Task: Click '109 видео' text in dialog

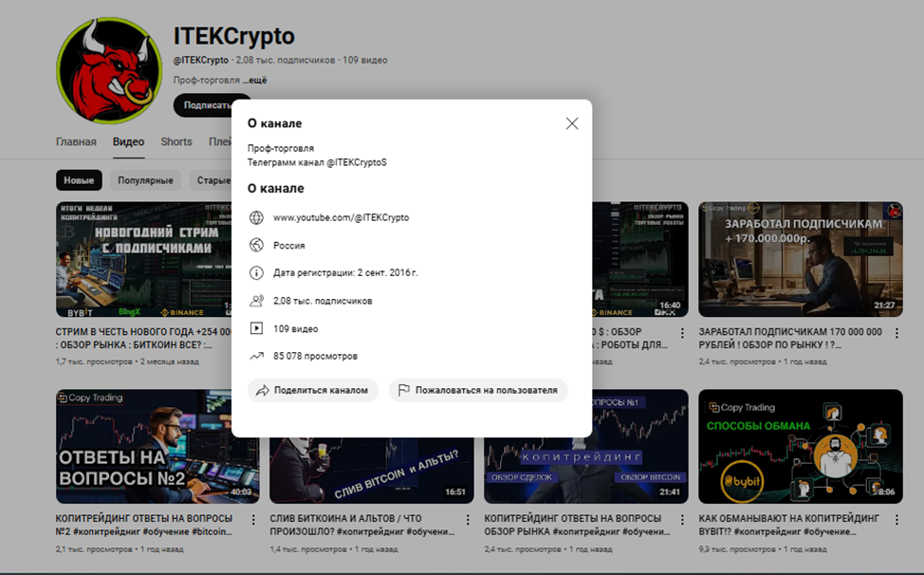Action: (295, 328)
